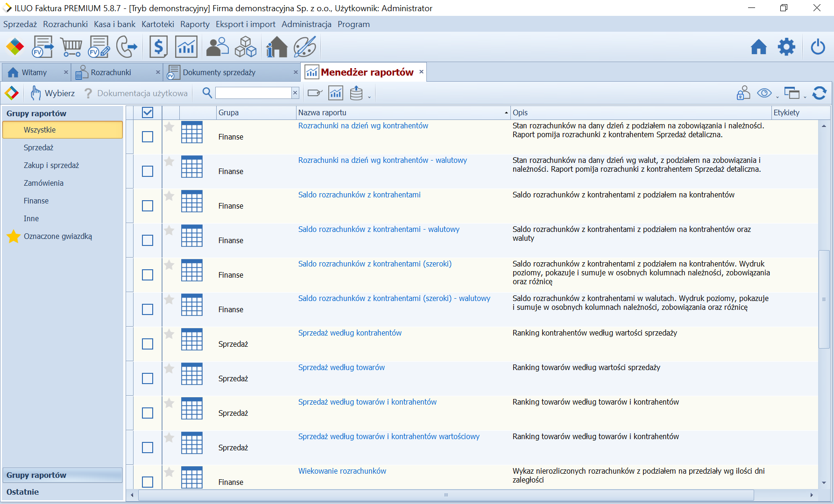The width and height of the screenshot is (834, 504).
Task: Click the phone with arrow icon
Action: [127, 47]
